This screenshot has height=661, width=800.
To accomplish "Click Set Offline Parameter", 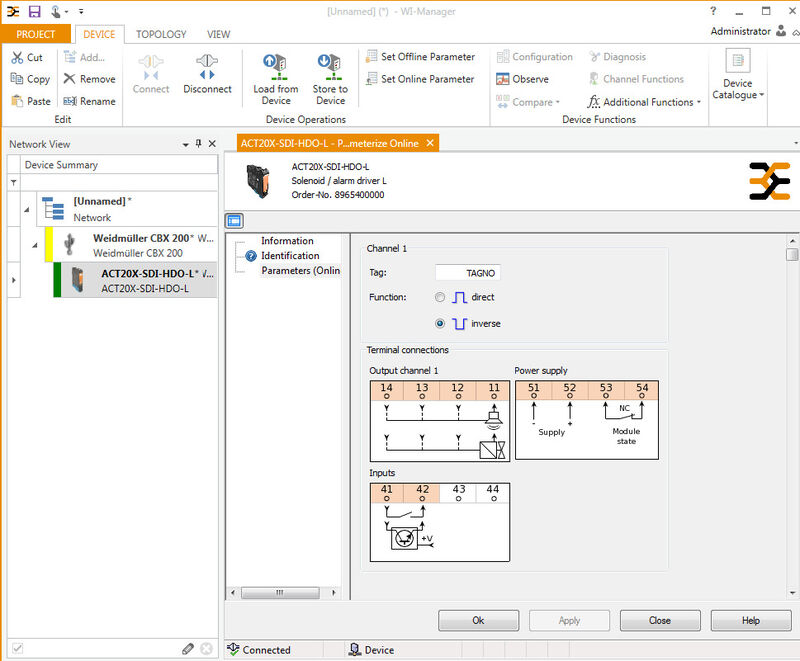I will tap(420, 57).
